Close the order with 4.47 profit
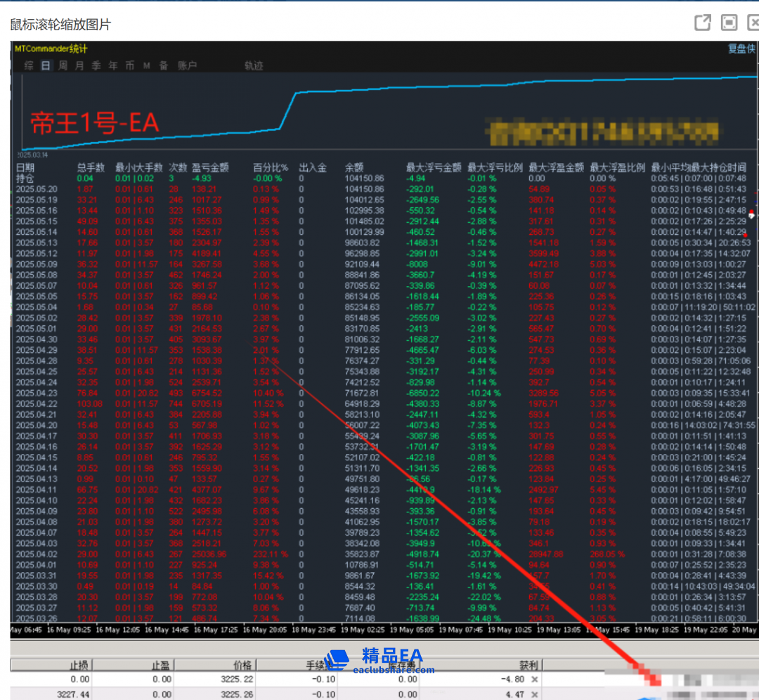 tap(535, 694)
